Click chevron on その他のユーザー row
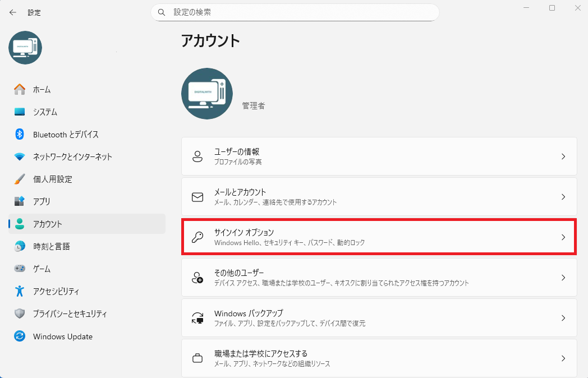Screen dimensions: 588x378 pyautogui.click(x=563, y=278)
